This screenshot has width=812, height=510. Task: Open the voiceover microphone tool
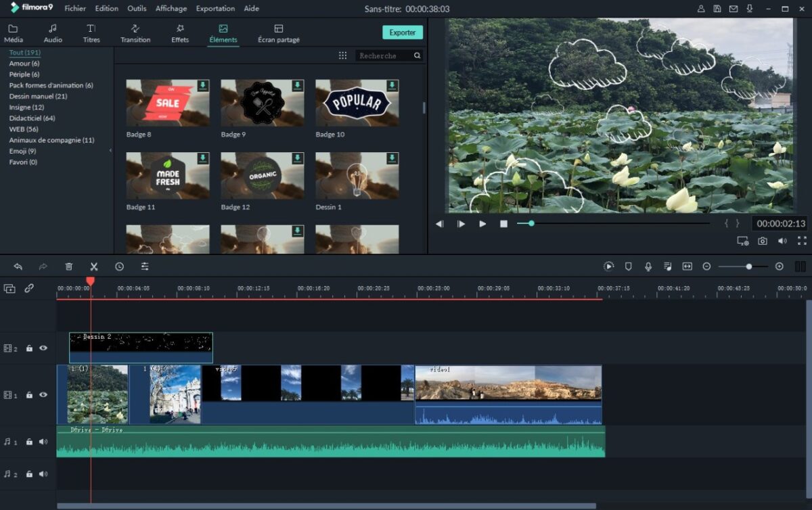[x=648, y=266]
